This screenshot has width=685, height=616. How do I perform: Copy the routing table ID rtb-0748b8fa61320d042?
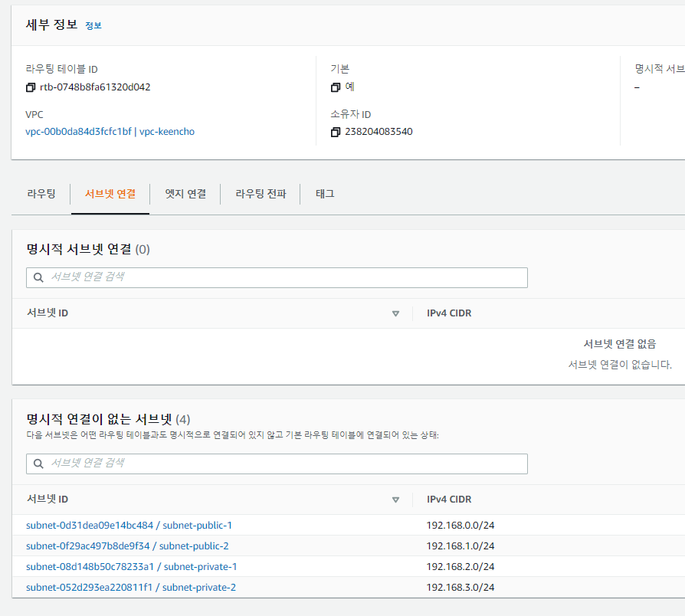(x=31, y=87)
